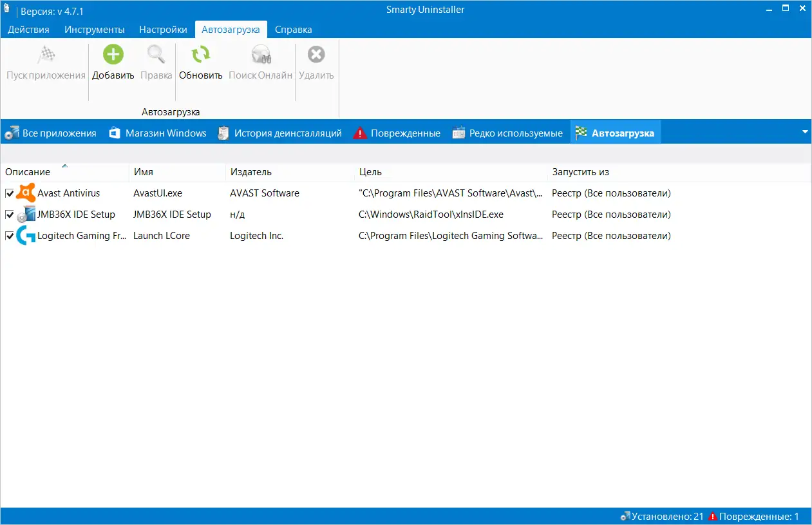This screenshot has width=812, height=525.
Task: Click the Поиск Онлайн globe icon
Action: (x=261, y=54)
